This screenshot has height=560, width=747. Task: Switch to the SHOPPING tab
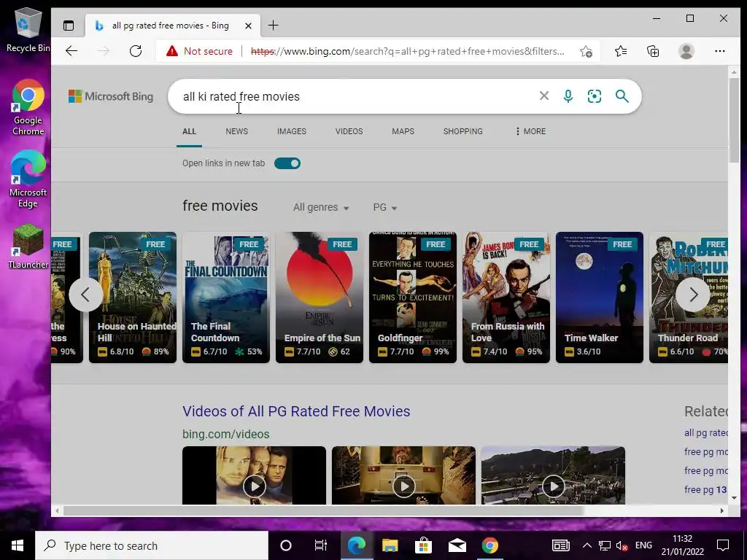click(x=462, y=131)
